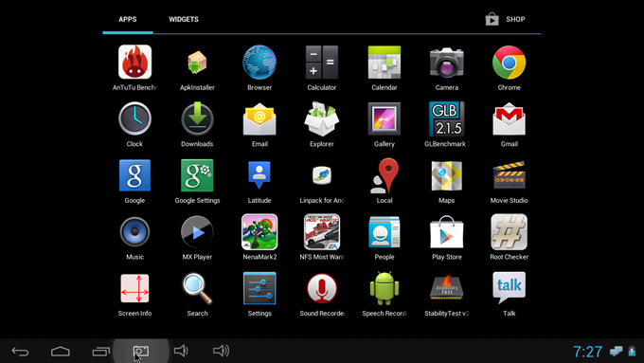Tap the back navigation button

pos(20,352)
